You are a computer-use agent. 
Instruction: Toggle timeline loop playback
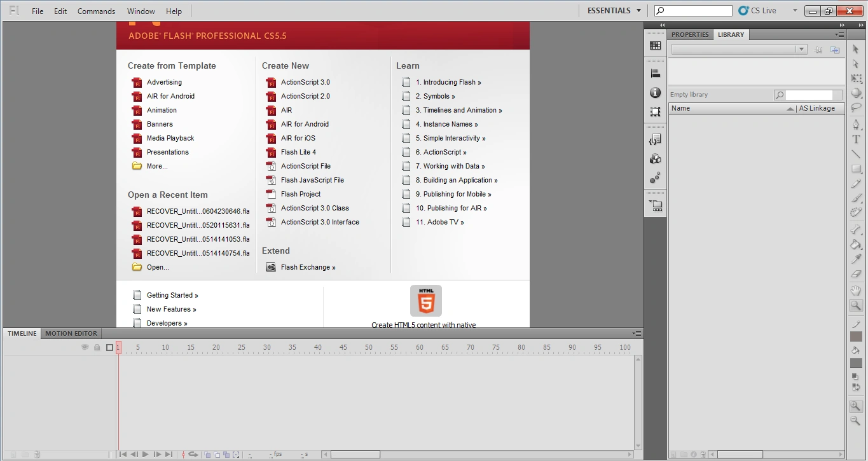point(193,454)
